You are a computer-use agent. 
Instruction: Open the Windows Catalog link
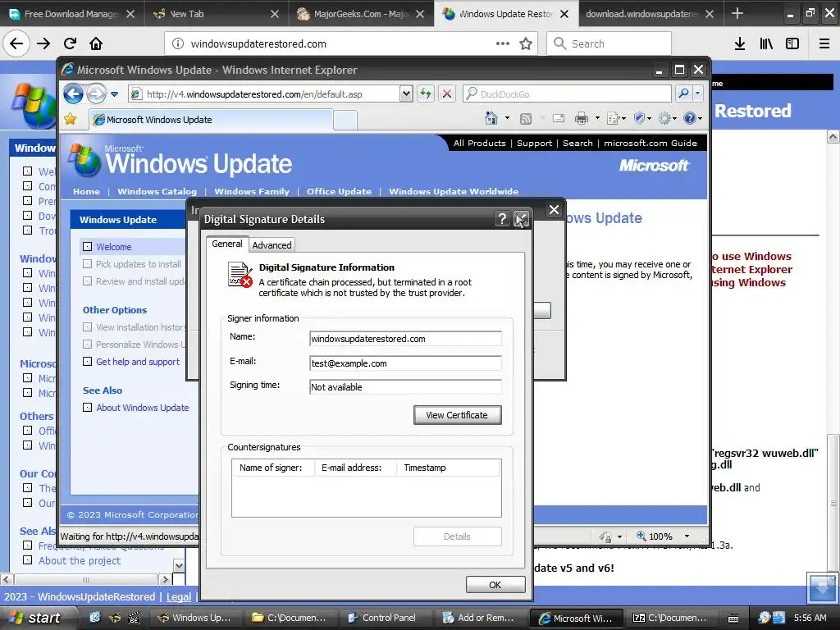[x=157, y=191]
